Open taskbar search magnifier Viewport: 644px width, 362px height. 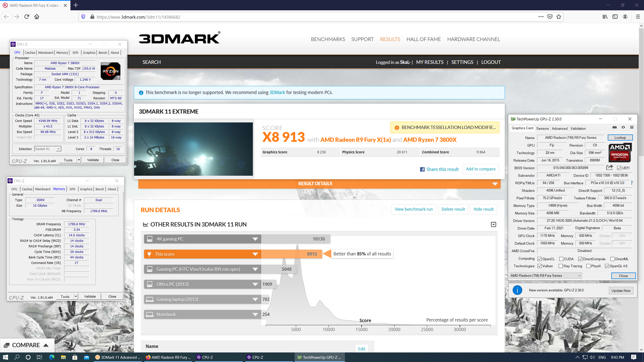click(17, 357)
